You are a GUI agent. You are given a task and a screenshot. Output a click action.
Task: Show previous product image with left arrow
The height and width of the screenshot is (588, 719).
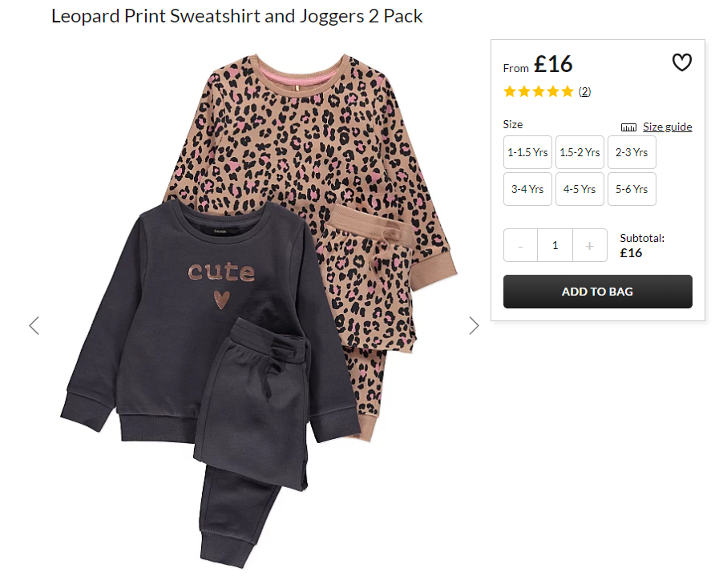[34, 326]
